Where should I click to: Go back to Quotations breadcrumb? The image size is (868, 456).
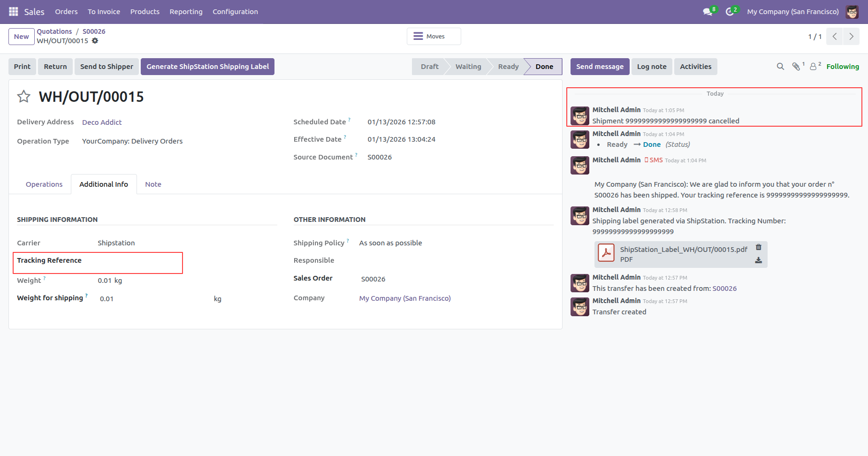tap(54, 31)
